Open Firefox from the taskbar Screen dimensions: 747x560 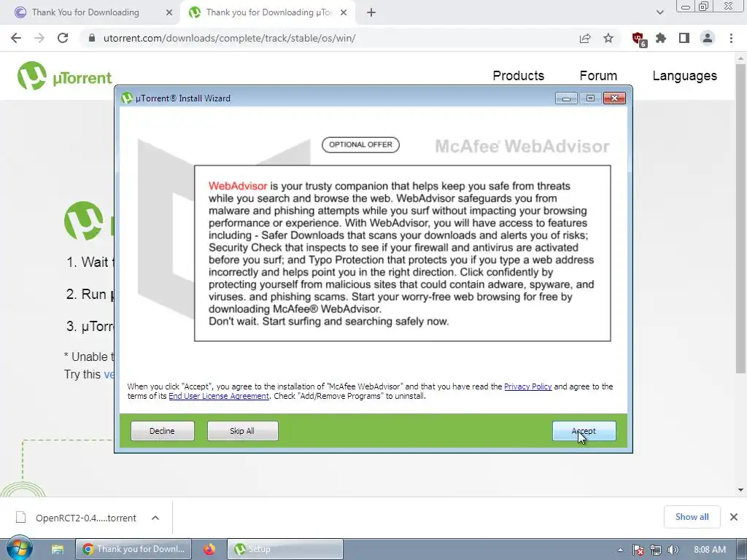[x=209, y=550]
